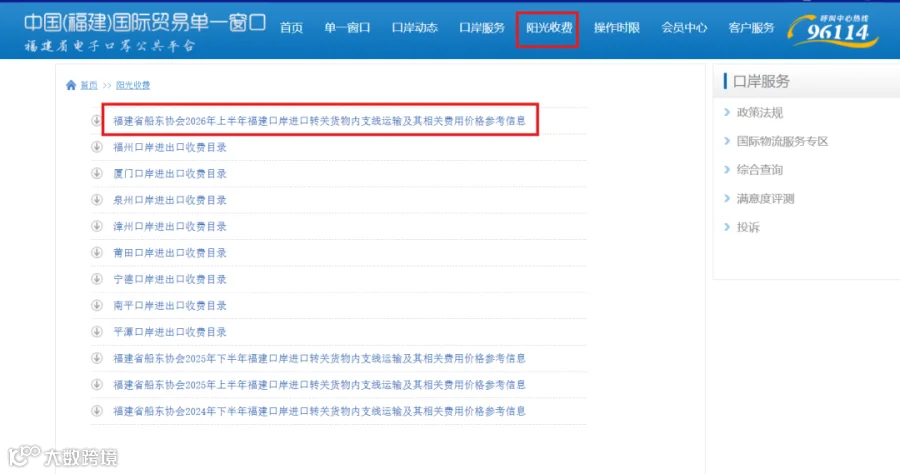
Task: Expand the chevron next to 投诉
Action: [727, 227]
